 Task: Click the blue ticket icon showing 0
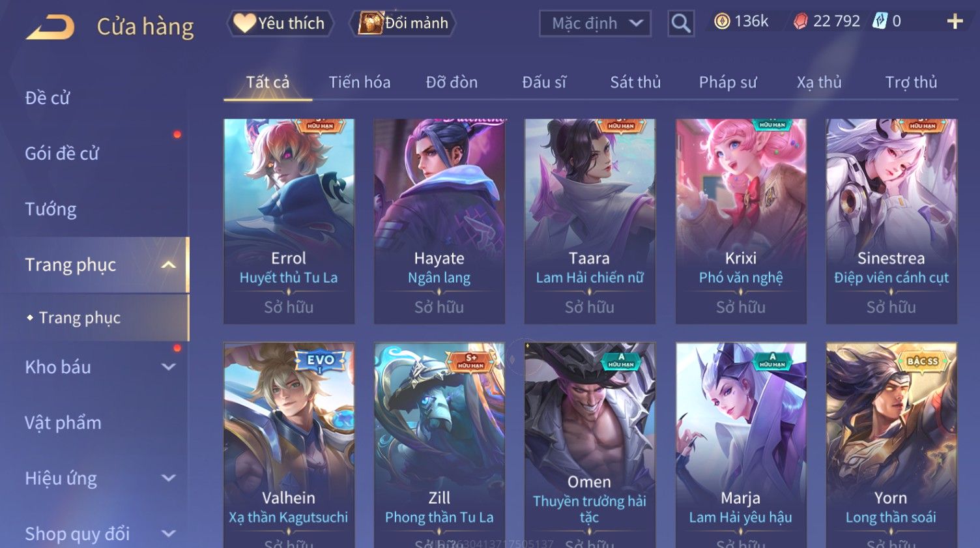880,22
